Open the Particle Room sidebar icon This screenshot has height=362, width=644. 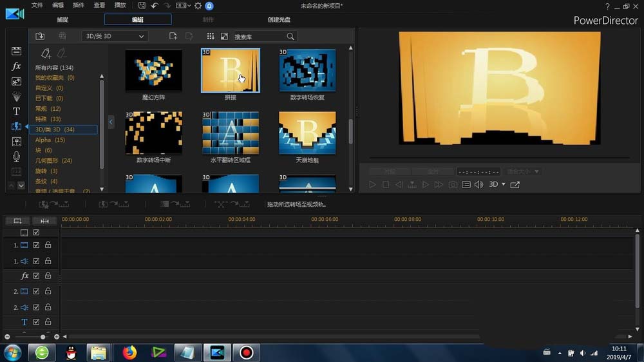16,97
